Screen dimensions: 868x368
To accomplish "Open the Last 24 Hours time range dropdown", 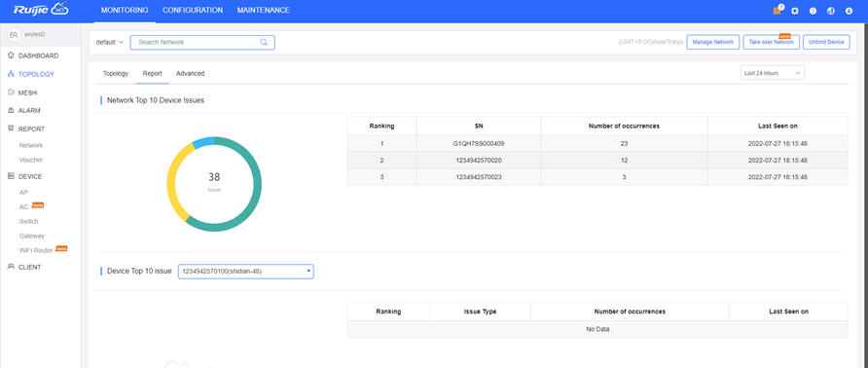I will [x=773, y=73].
